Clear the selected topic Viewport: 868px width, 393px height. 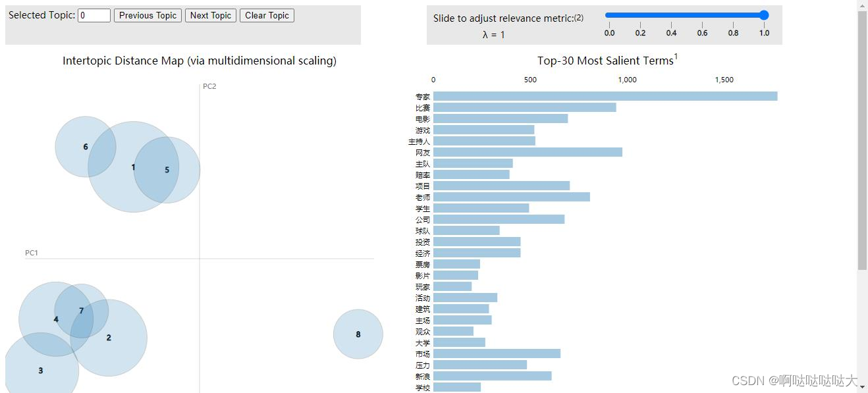267,15
